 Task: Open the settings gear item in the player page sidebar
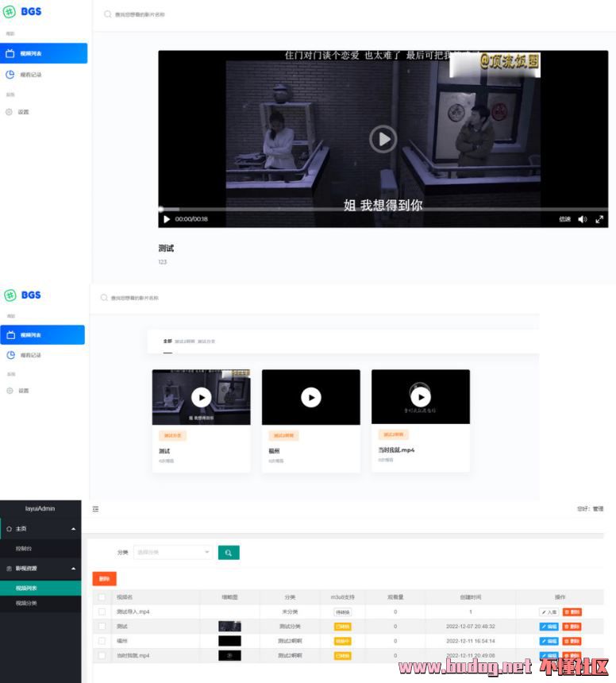[17, 112]
